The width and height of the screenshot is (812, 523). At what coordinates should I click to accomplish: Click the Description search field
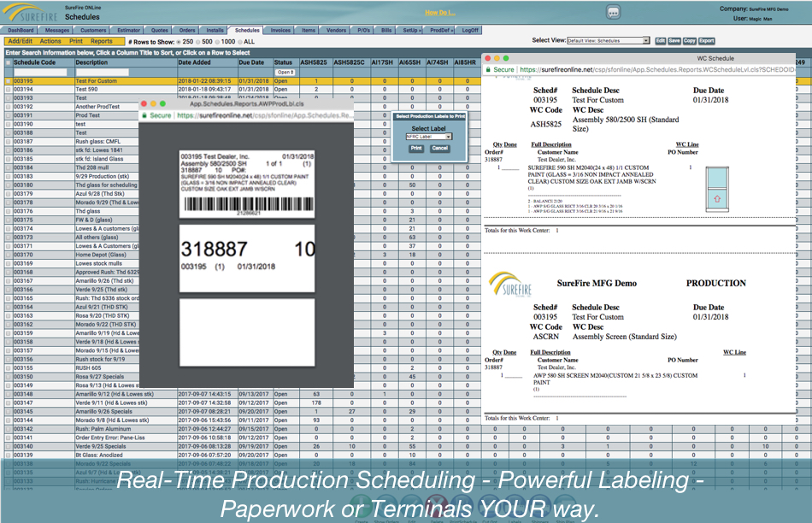tap(102, 73)
